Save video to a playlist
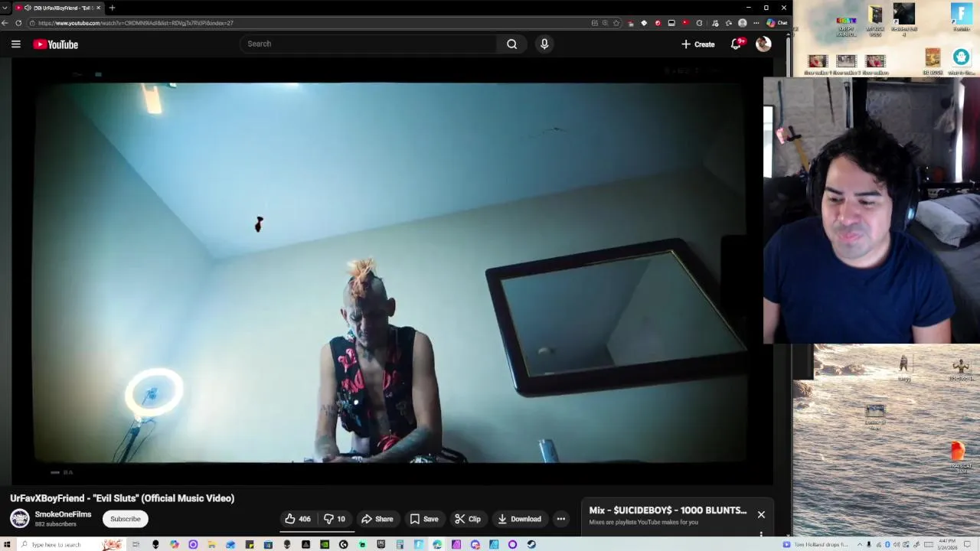 pos(424,519)
